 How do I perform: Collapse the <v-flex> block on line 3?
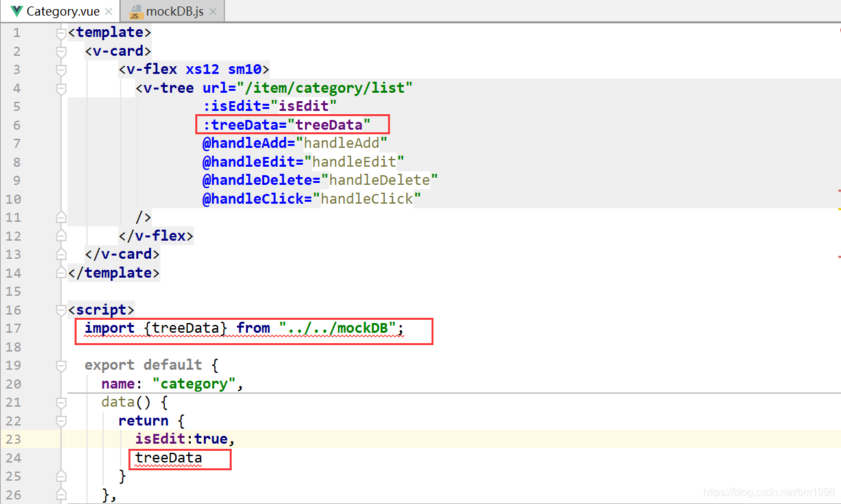coord(61,69)
